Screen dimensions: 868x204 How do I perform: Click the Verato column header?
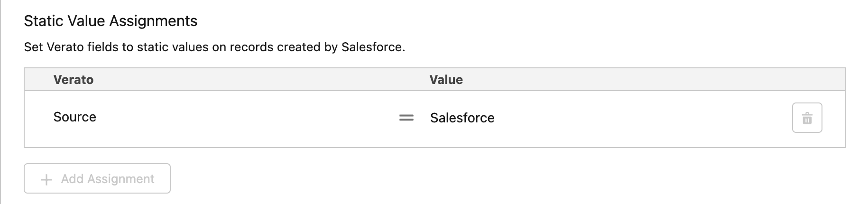coord(74,80)
